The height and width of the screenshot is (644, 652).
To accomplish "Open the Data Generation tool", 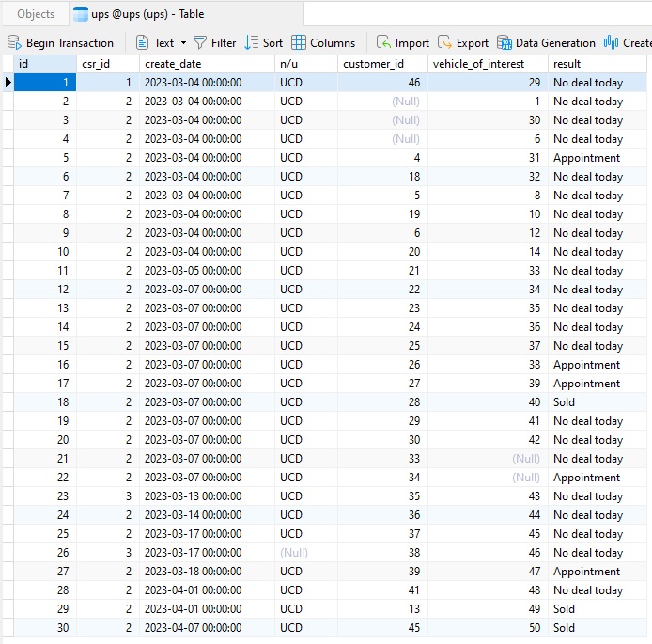I will (x=505, y=42).
